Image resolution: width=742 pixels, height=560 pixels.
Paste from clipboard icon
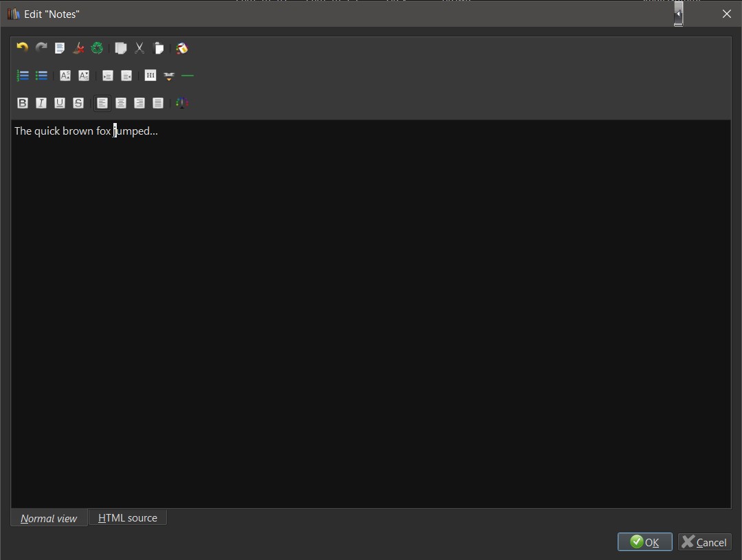(159, 48)
